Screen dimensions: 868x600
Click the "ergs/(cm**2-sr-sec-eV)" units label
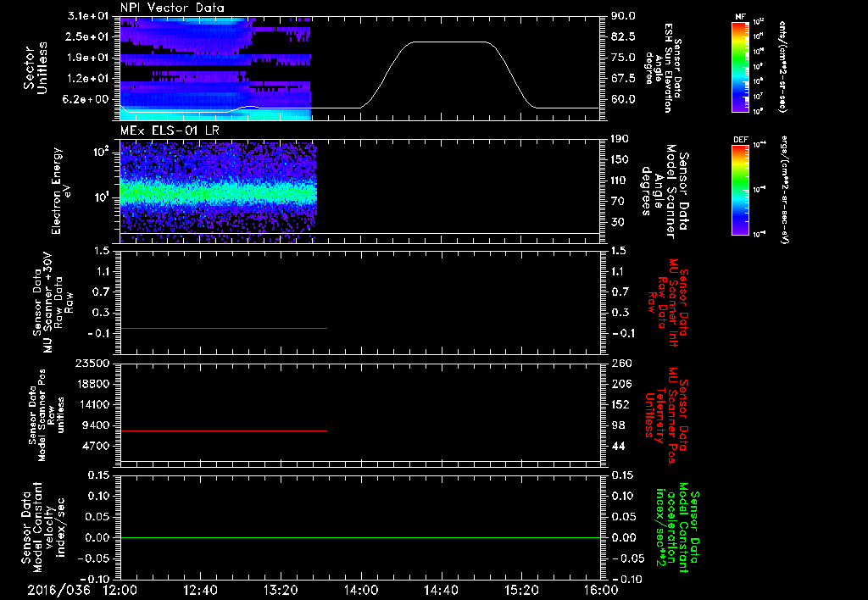[784, 190]
